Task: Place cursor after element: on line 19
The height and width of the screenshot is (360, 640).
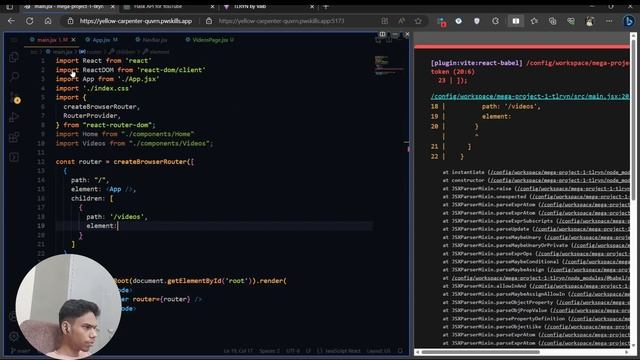Action: 118,226
